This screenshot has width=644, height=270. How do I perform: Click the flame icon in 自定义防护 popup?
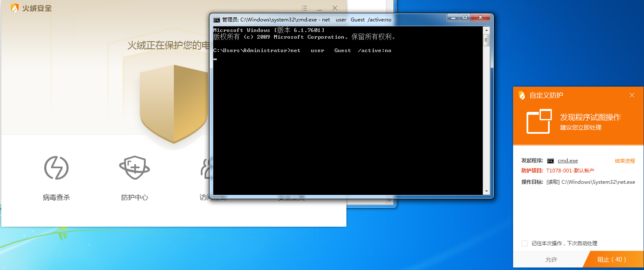pos(522,95)
